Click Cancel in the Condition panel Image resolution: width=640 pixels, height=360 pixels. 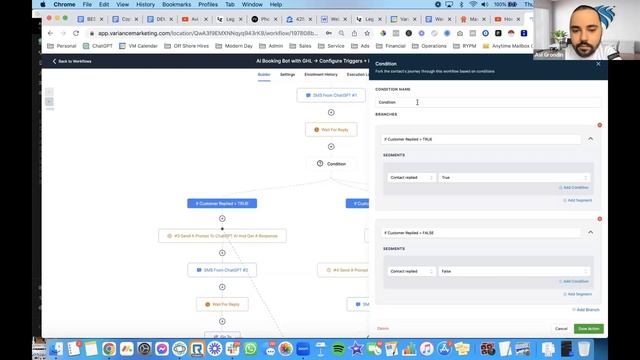561,329
